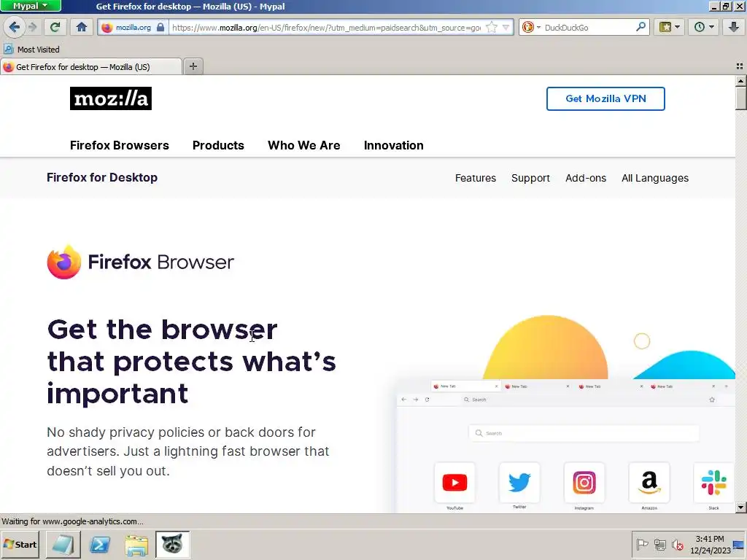747x560 pixels.
Task: Open the bookmarks menu button
Action: [670, 27]
